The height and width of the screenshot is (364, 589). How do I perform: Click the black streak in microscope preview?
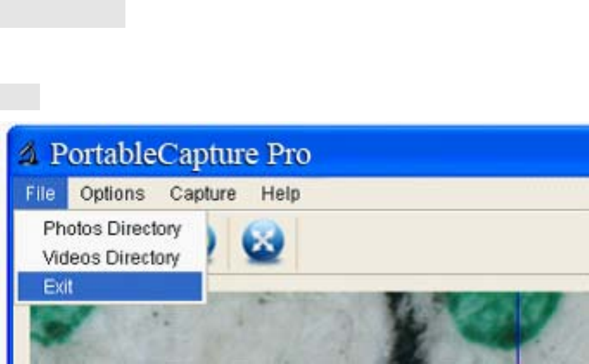[408, 328]
